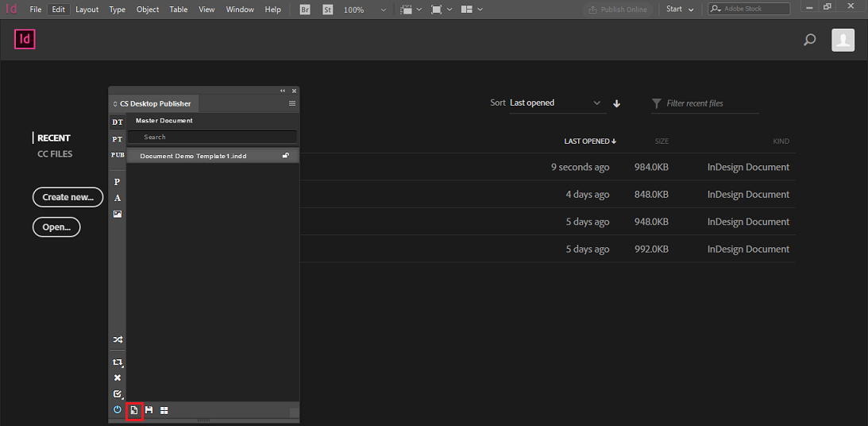The height and width of the screenshot is (426, 868).
Task: Click the Filter recent files field
Action: [704, 103]
